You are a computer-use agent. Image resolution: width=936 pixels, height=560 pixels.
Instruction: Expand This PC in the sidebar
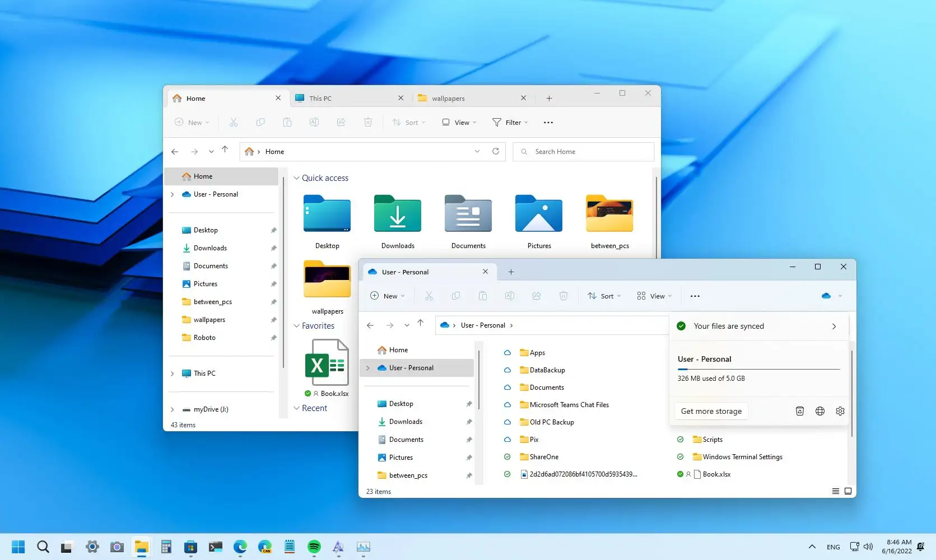[173, 373]
